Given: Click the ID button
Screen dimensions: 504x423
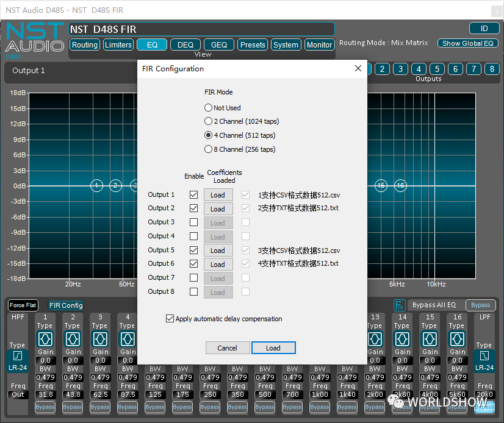Looking at the screenshot, I should tap(484, 28).
